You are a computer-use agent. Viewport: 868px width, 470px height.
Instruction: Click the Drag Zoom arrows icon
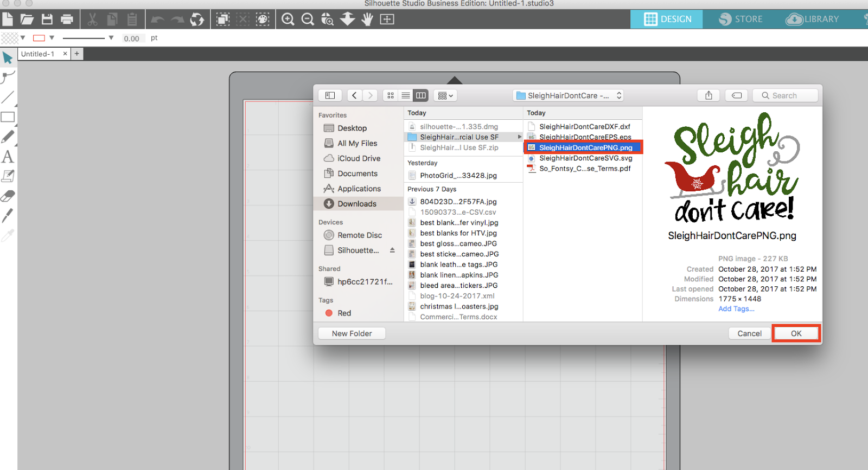click(x=347, y=20)
